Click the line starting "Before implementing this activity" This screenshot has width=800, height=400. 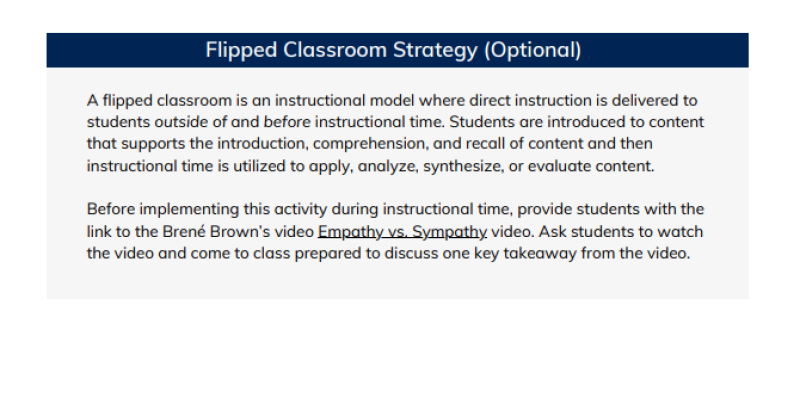point(395,209)
